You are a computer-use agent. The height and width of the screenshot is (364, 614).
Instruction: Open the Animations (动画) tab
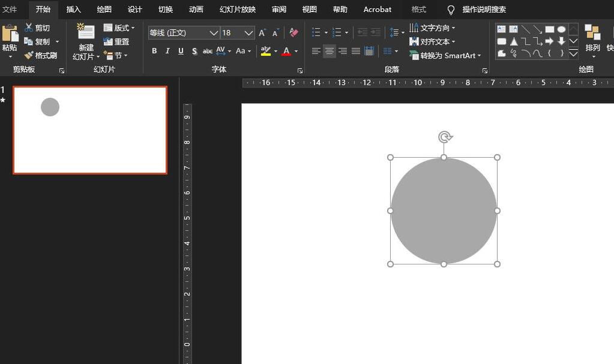click(196, 9)
